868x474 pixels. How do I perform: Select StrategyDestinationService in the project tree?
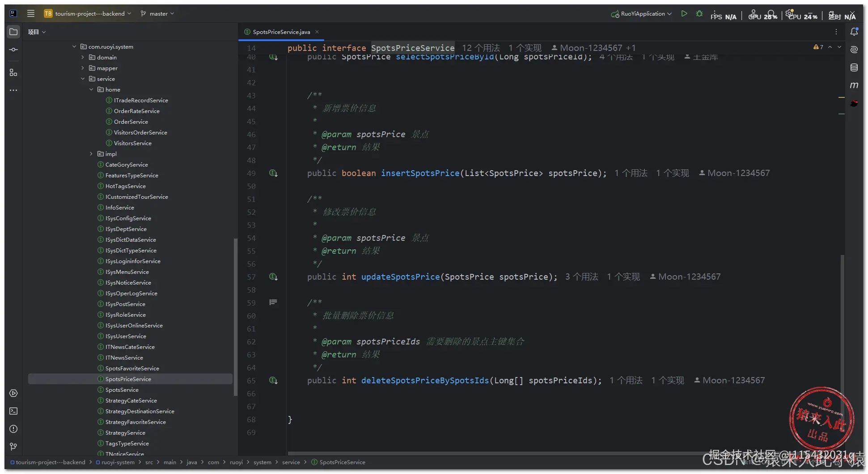coord(140,411)
